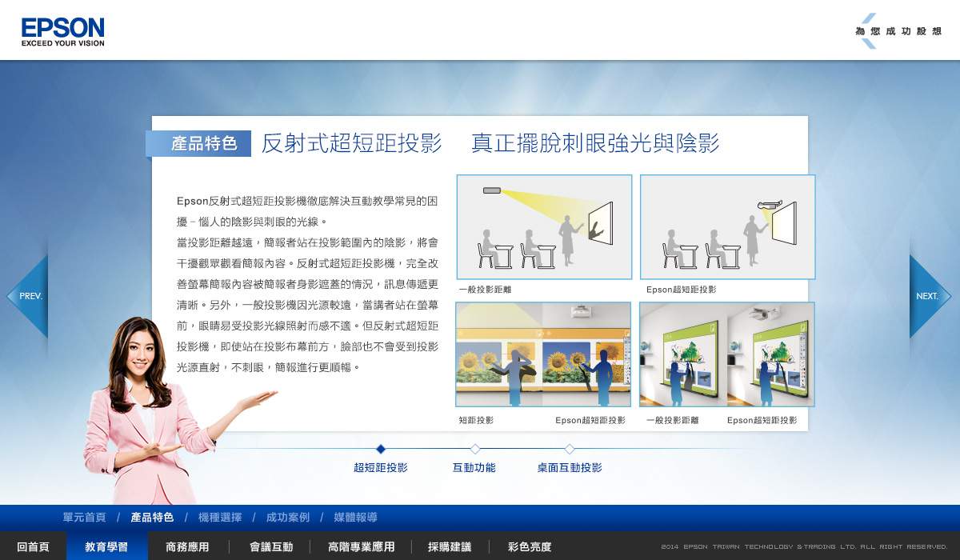Click the 一般投影距離 diagram thumbnail

(544, 227)
